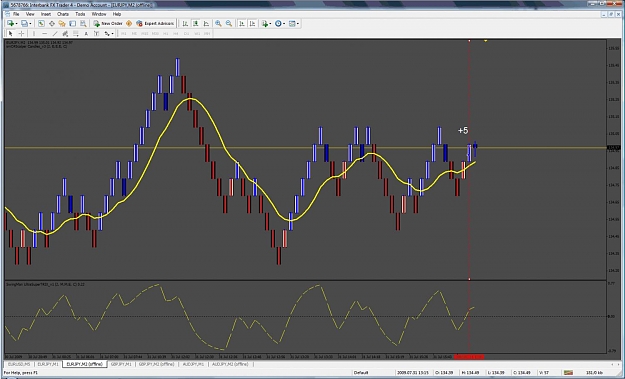
Task: Switch to the GBPJPY,M2 (offline) tab
Action: (157, 364)
